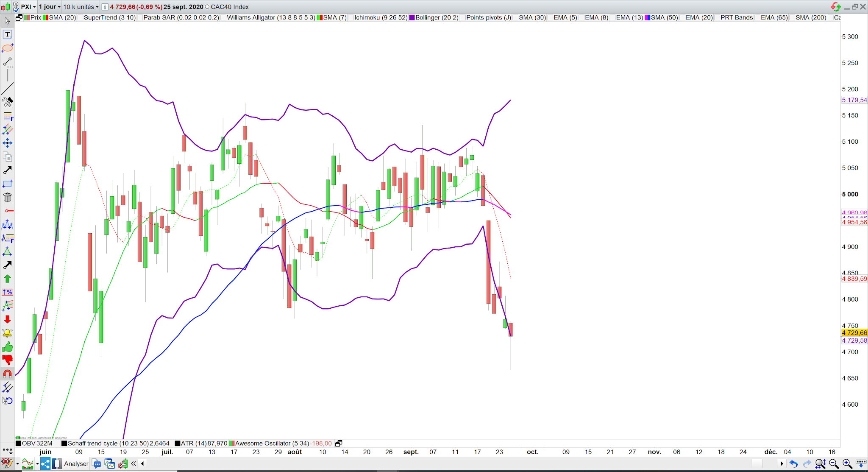Select the alert bell tool
Screen dimensions: 868x472
pyautogui.click(x=7, y=333)
